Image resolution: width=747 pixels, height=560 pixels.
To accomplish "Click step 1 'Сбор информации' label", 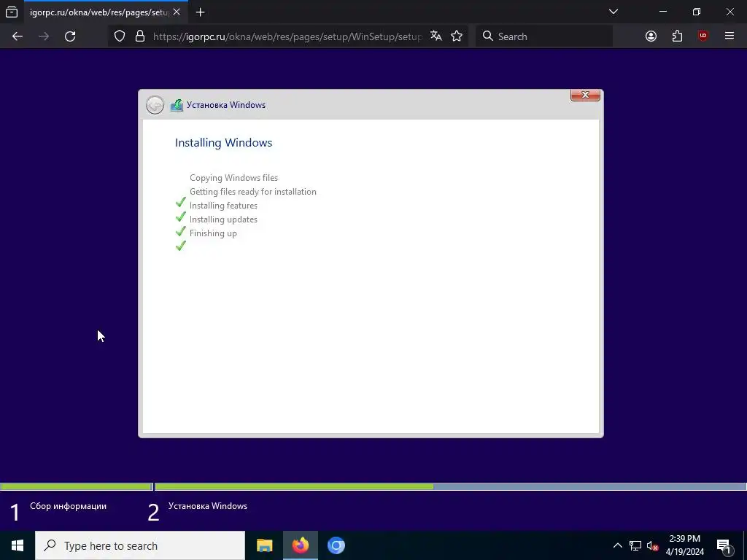I will pyautogui.click(x=68, y=506).
